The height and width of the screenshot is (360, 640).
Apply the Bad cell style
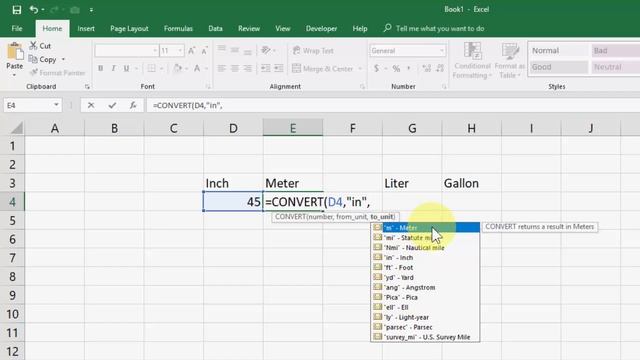616,51
